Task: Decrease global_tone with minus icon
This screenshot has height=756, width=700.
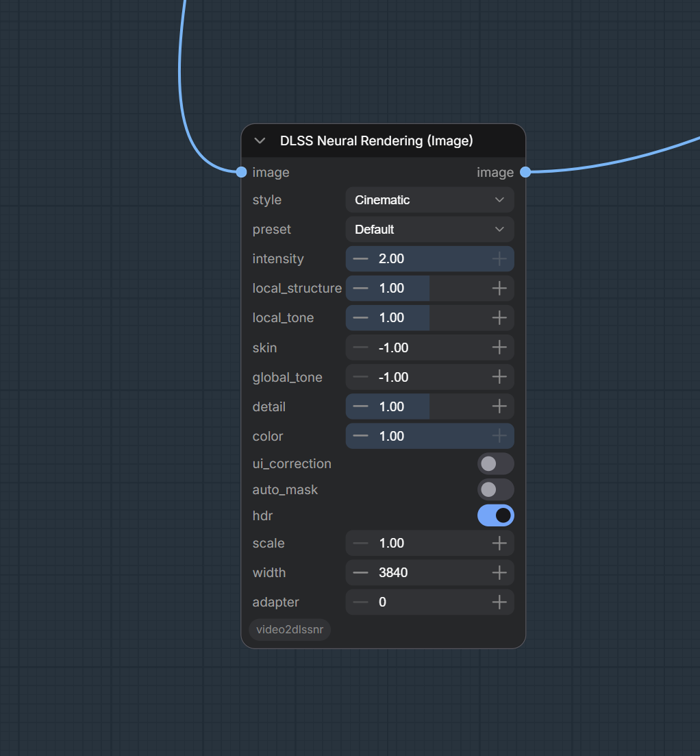Action: pyautogui.click(x=360, y=377)
